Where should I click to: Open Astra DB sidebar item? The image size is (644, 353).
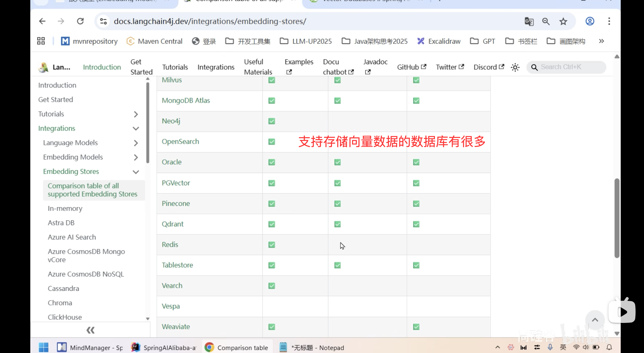tap(61, 223)
